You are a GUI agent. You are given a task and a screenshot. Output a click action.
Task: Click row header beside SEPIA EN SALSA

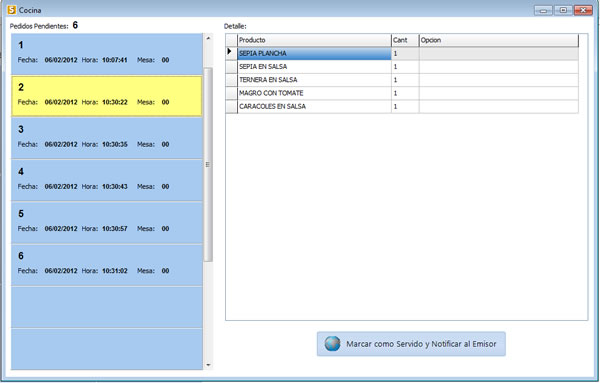(232, 67)
